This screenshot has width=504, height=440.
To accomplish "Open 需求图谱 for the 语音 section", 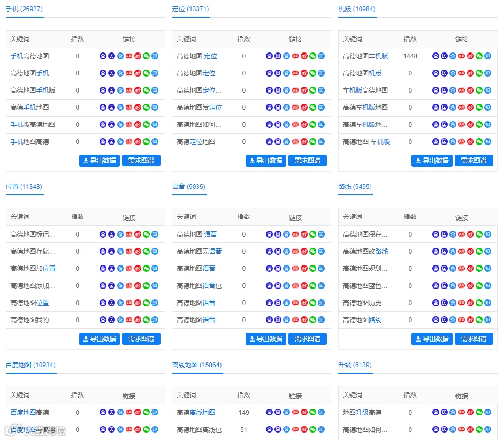I will click(308, 339).
